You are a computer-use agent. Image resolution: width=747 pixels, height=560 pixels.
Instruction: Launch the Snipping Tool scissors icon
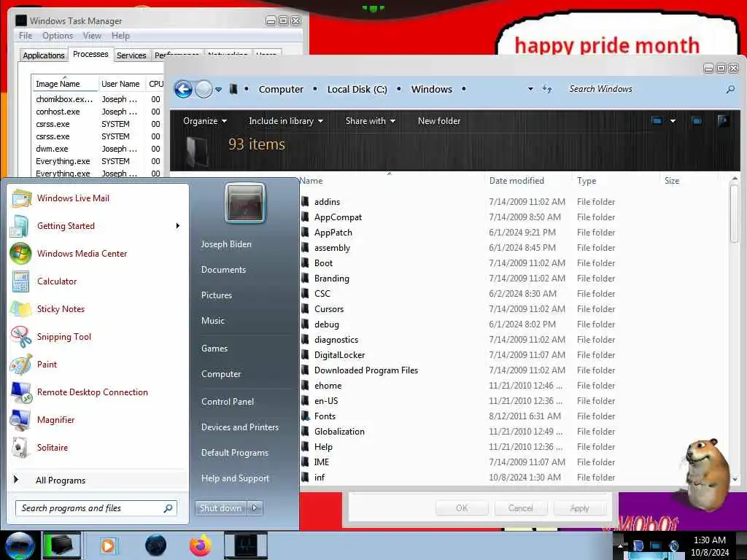(x=20, y=337)
